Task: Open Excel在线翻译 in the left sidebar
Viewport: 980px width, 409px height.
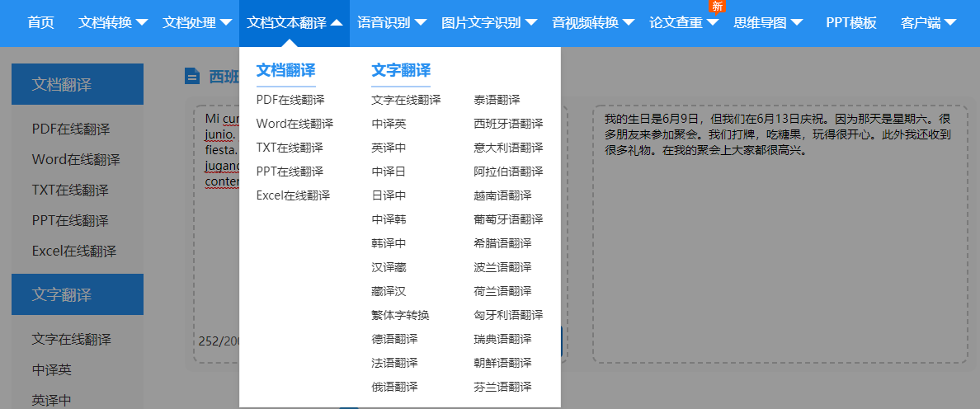Action: point(74,252)
